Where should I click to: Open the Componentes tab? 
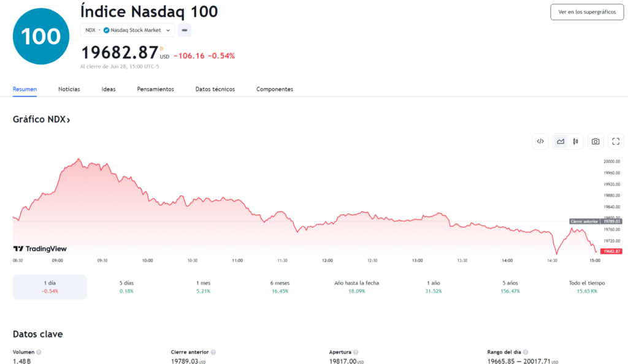pos(275,89)
